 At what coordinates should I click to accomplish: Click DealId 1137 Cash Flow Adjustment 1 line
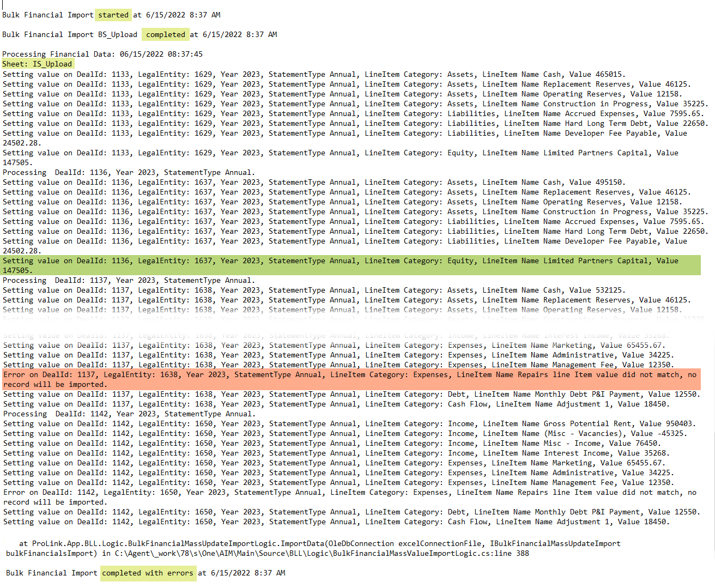pyautogui.click(x=336, y=404)
